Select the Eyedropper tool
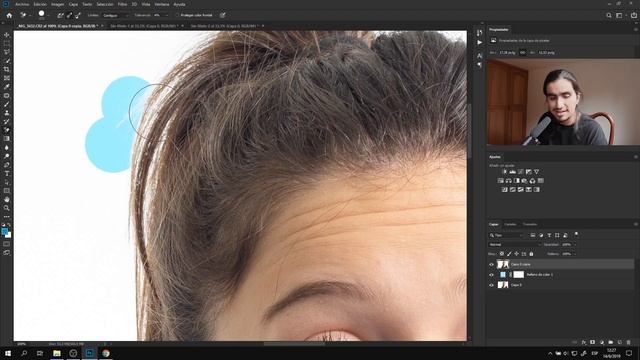The width and height of the screenshot is (640, 360). click(x=7, y=87)
